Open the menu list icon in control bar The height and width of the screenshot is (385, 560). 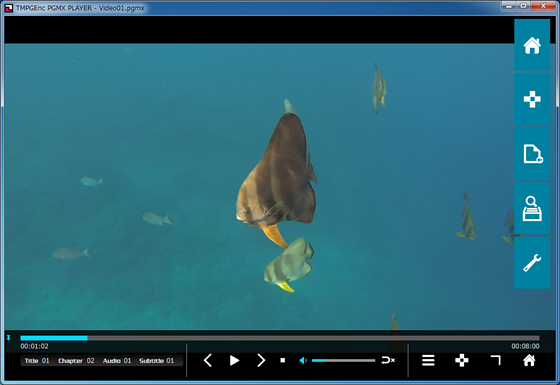[x=428, y=360]
